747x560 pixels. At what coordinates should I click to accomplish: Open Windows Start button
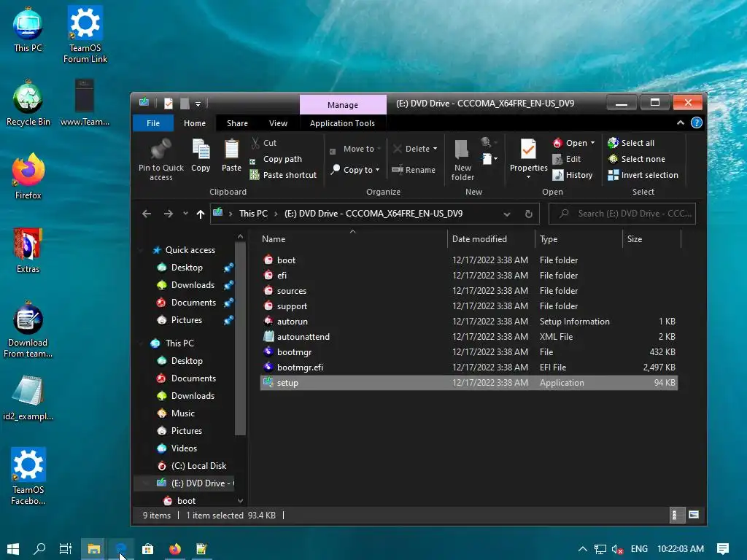13,549
